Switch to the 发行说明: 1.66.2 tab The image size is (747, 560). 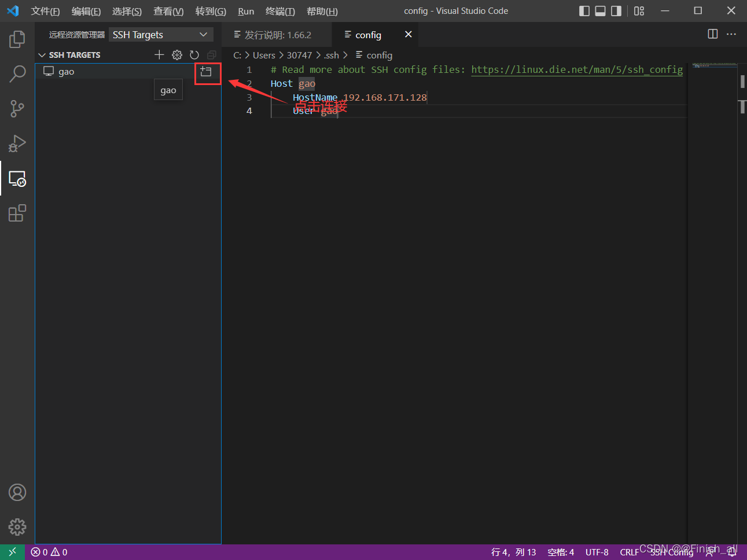tap(277, 35)
